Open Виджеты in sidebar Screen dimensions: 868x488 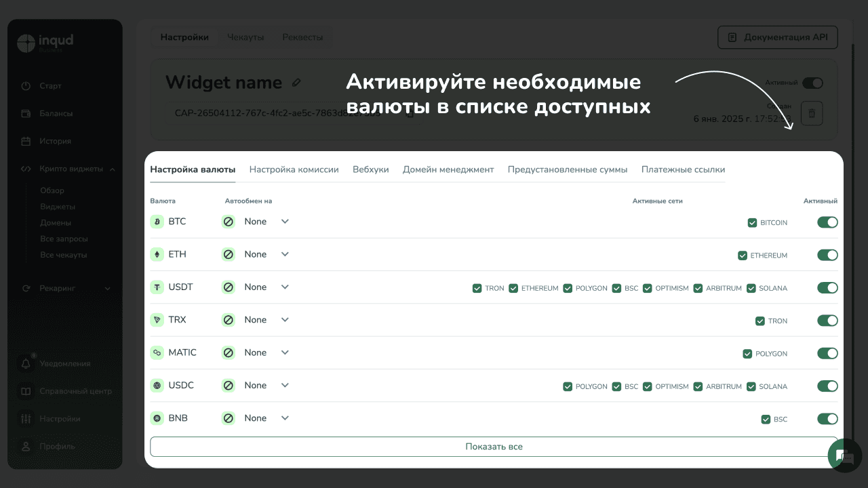(x=58, y=207)
